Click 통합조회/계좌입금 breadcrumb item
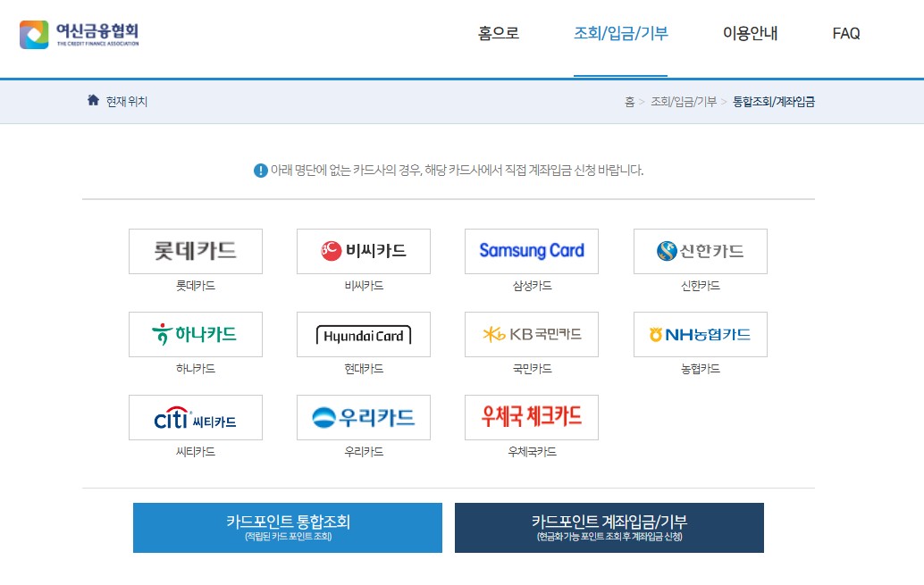 [774, 102]
